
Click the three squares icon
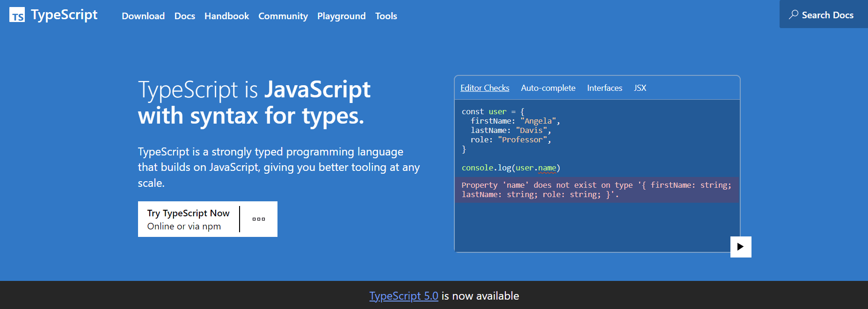(259, 219)
